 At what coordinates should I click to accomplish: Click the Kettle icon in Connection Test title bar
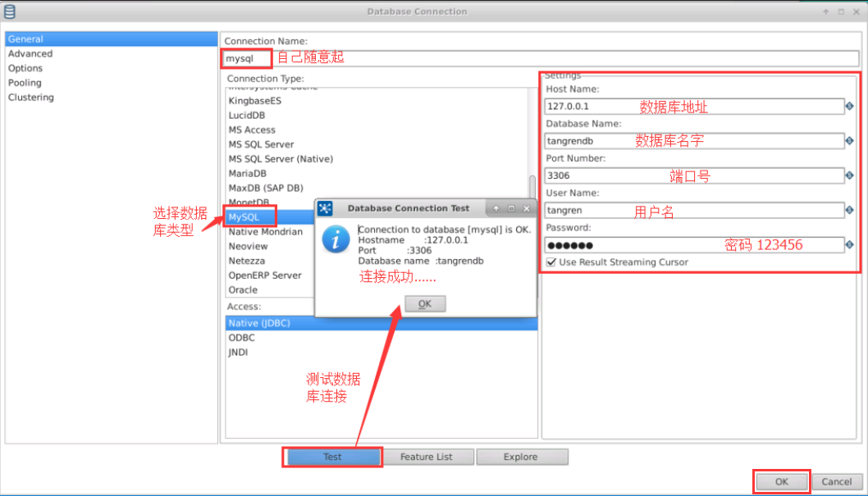coord(325,208)
